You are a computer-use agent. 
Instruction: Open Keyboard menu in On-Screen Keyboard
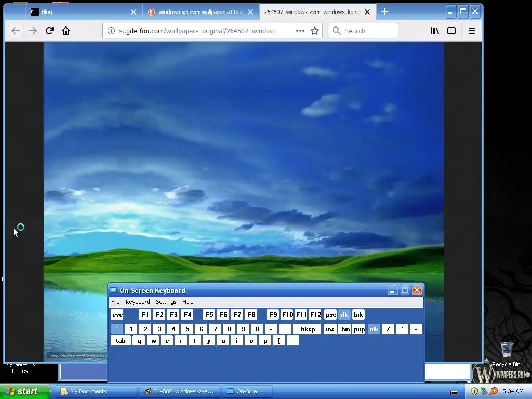click(137, 302)
